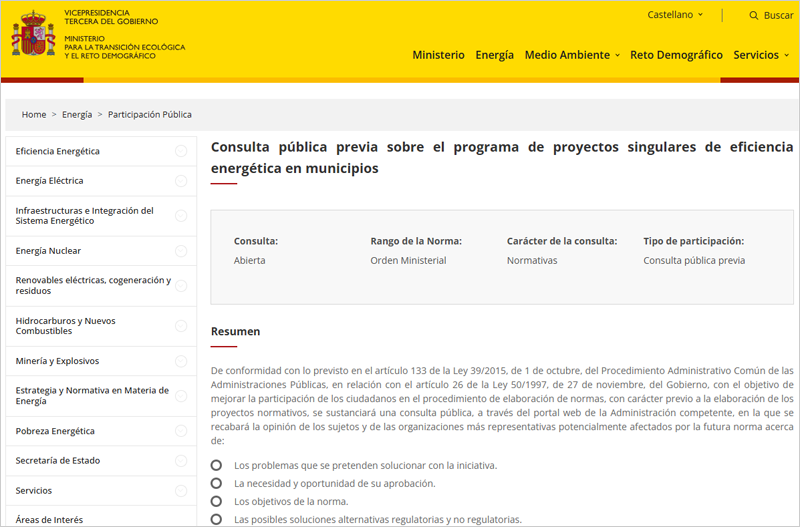The image size is (800, 527).
Task: Click the Normativas value
Action: (532, 260)
